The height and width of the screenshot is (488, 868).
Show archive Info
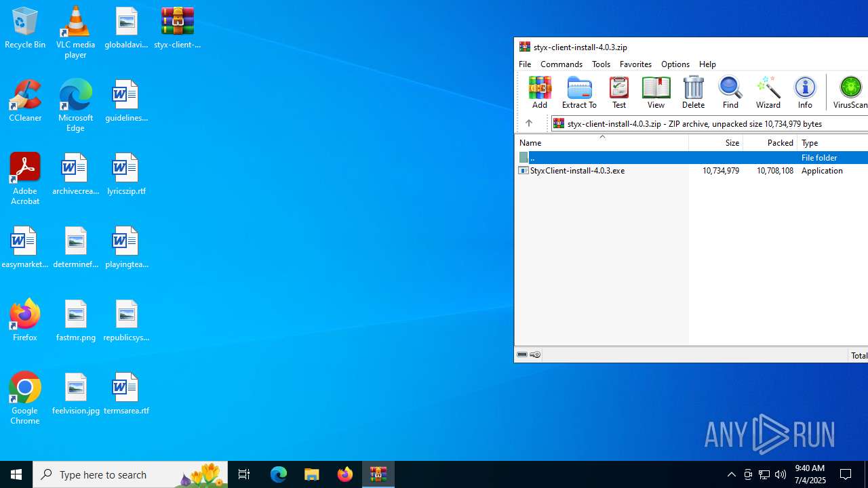[805, 92]
